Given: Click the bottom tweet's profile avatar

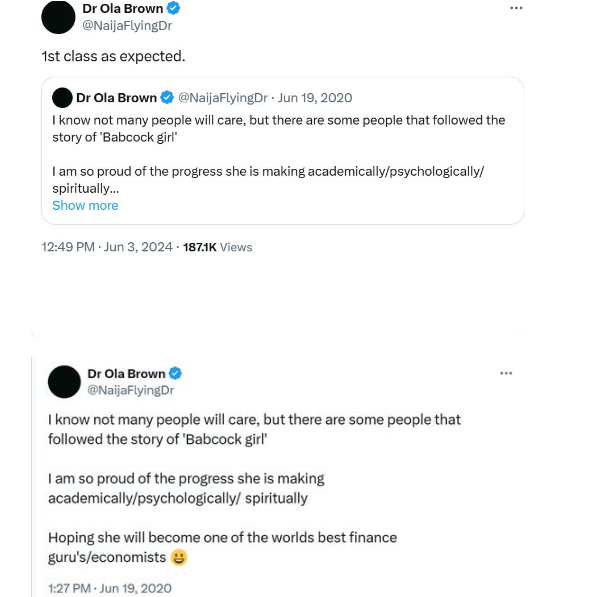Looking at the screenshot, I should (64, 381).
